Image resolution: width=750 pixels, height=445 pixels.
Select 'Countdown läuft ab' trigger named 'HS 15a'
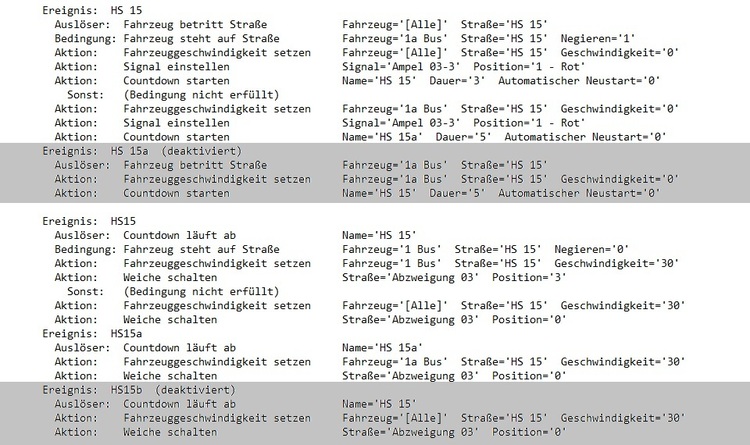239,348
